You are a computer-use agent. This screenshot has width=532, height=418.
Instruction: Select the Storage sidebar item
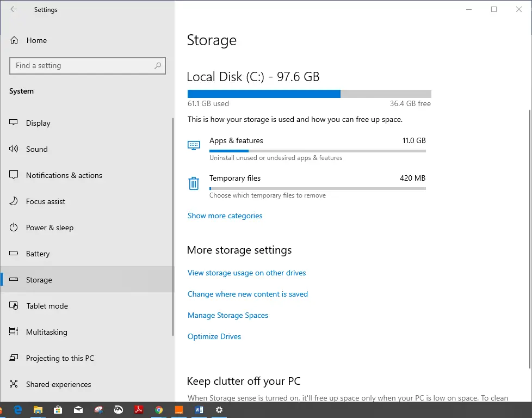tap(86, 279)
